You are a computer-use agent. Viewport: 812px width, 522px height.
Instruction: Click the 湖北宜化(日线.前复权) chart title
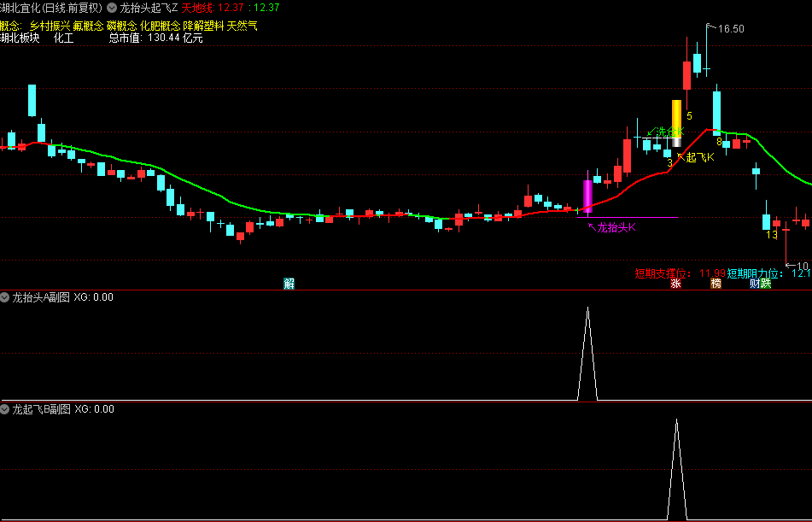[x=52, y=8]
